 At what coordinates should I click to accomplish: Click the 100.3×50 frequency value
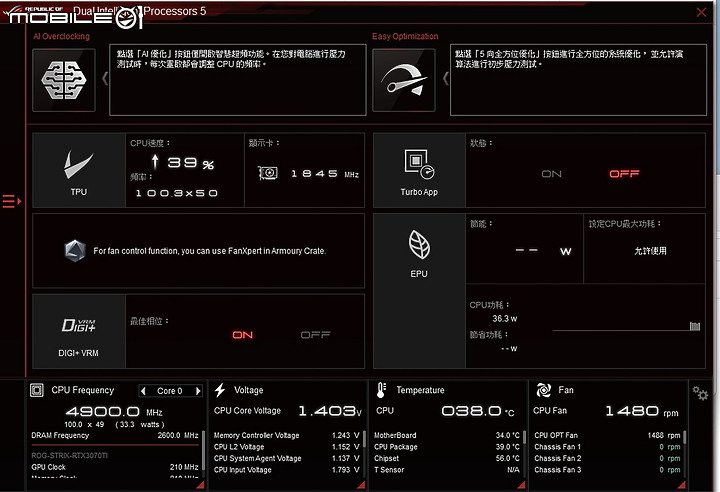pos(177,193)
